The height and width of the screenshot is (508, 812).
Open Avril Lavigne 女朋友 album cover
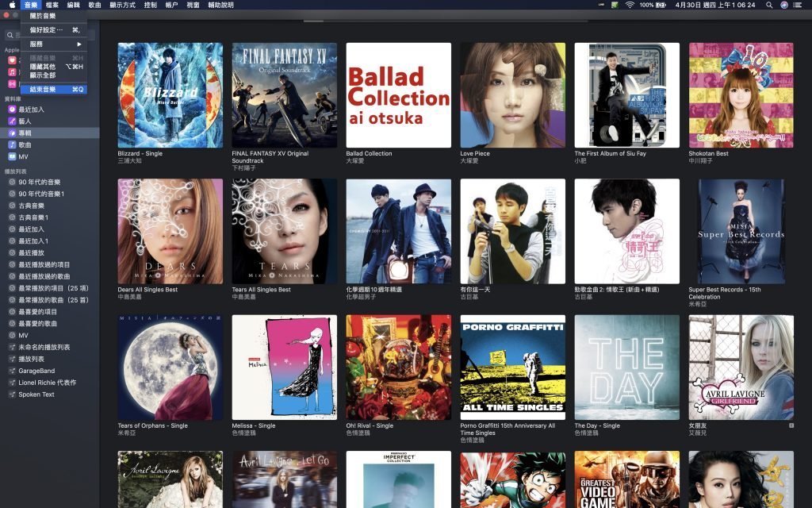point(741,368)
